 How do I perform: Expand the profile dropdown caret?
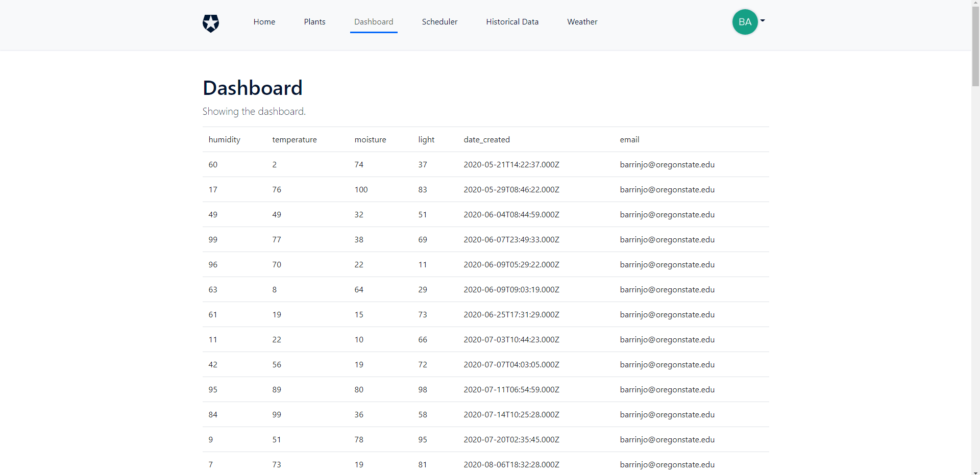763,21
